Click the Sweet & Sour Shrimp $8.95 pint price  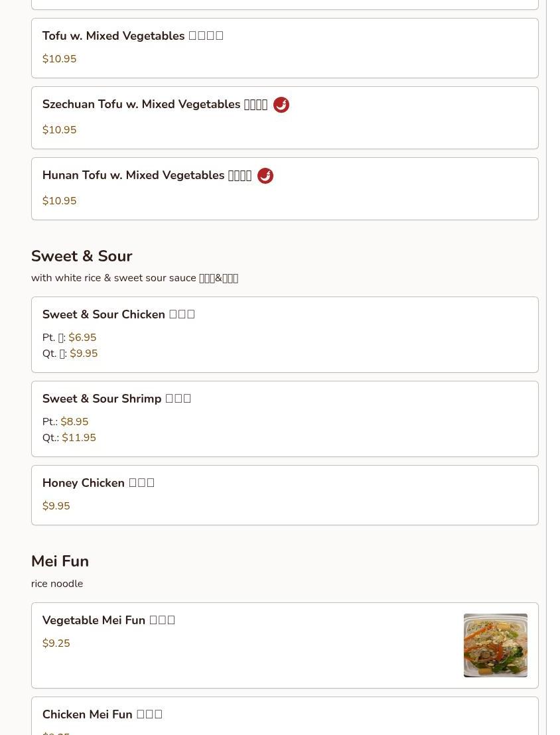tap(74, 422)
